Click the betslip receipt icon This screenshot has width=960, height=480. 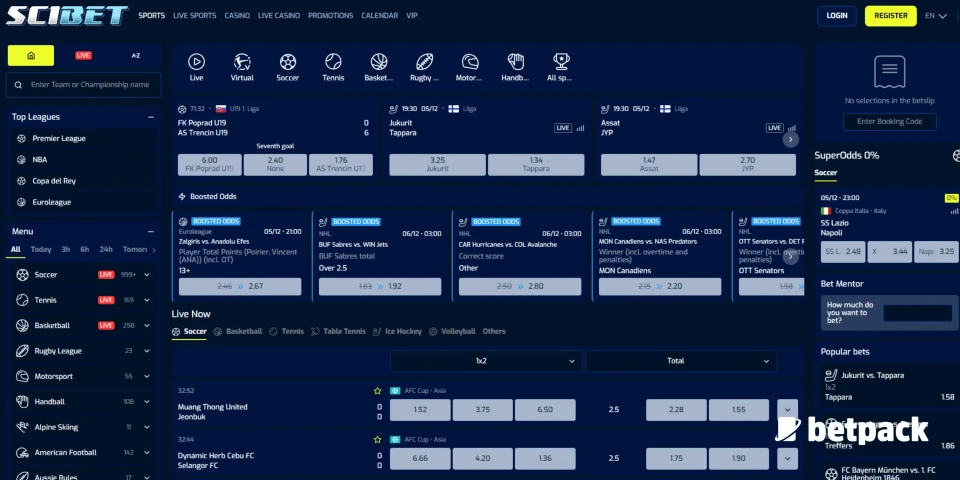pyautogui.click(x=890, y=72)
